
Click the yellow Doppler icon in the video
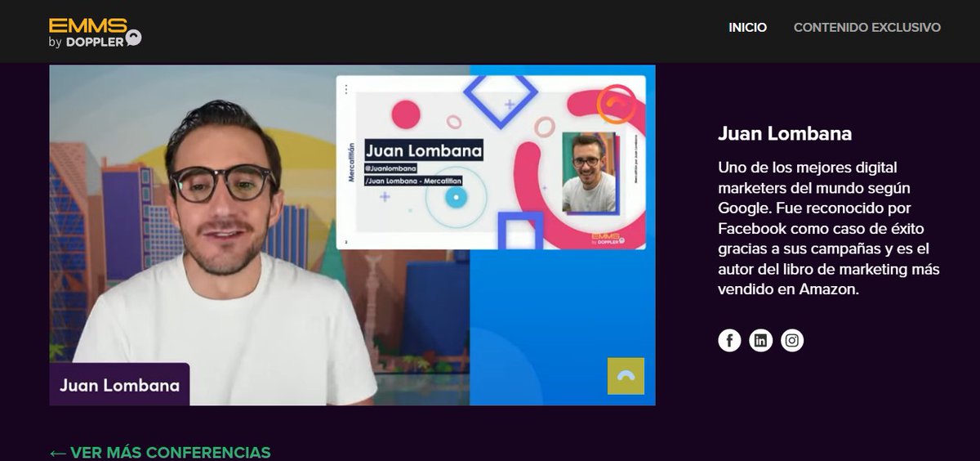point(626,376)
